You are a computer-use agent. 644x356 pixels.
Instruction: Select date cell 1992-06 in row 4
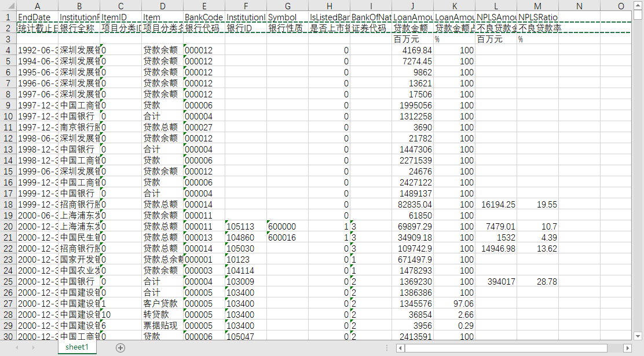coord(38,50)
